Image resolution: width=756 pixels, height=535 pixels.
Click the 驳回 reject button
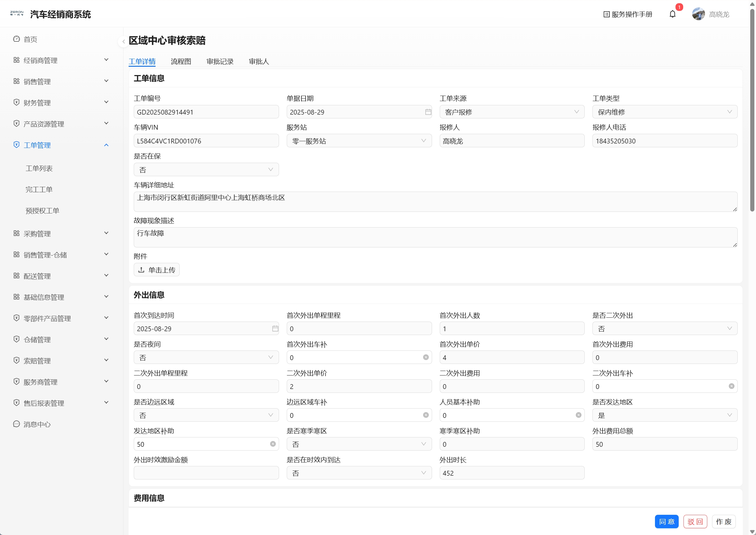click(695, 522)
